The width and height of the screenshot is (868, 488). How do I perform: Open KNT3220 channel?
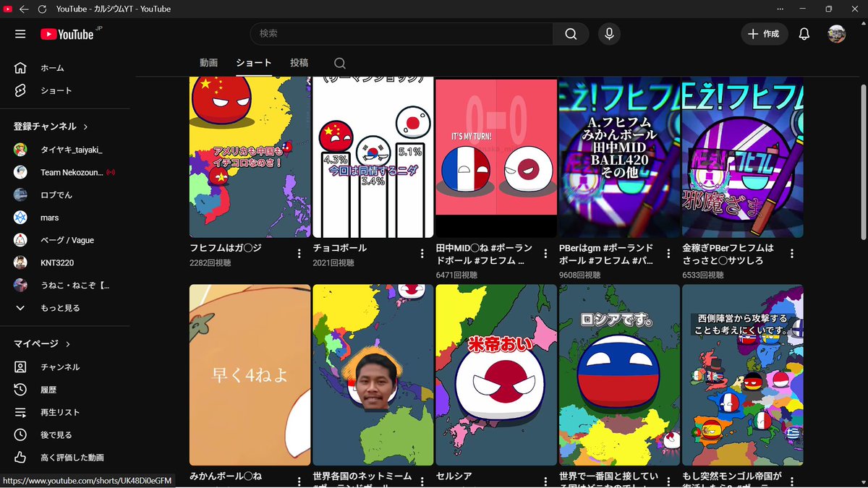pos(65,263)
